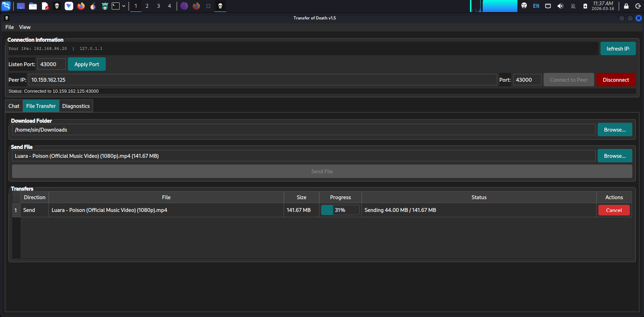
Task: Click the small grey square task button
Action: coord(208,6)
